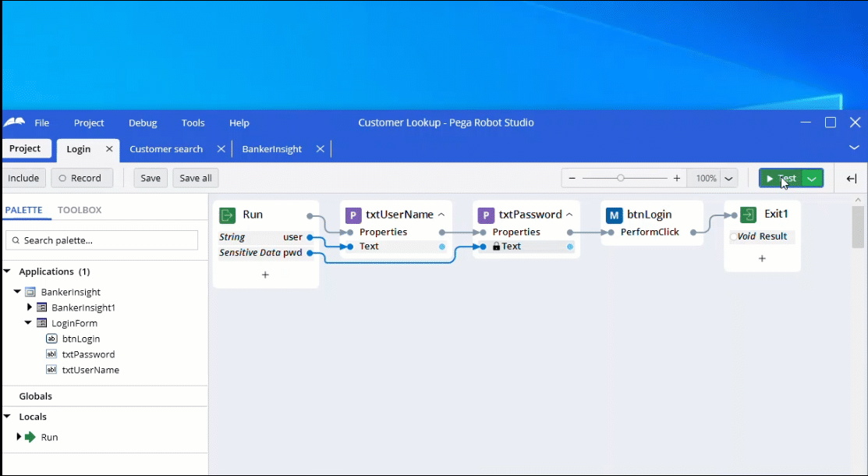
Task: Click the zoom in plus icon
Action: [x=676, y=179]
